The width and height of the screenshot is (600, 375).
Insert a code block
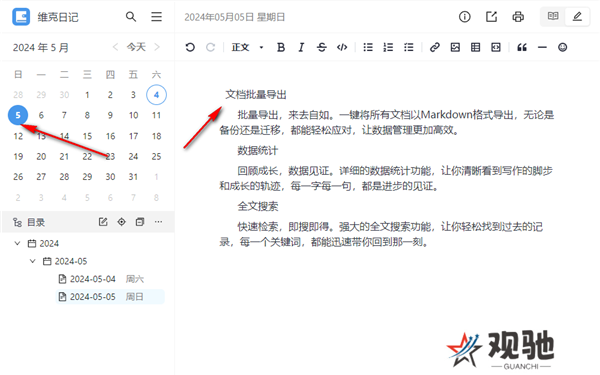(496, 47)
